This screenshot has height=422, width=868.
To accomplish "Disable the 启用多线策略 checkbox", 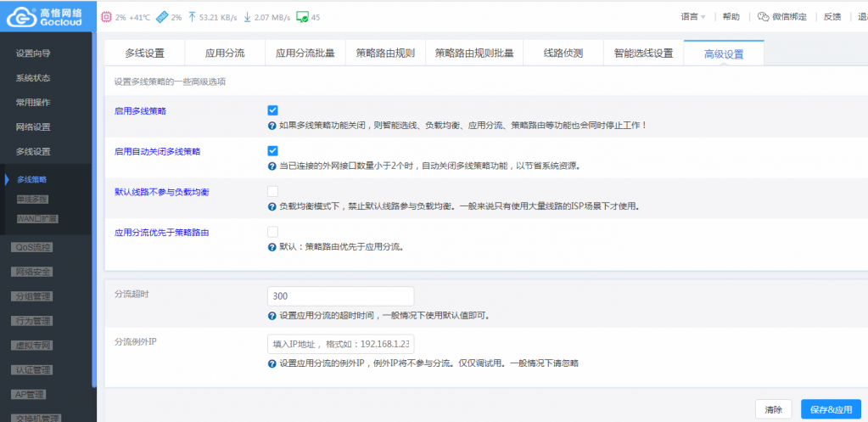I will pos(272,110).
